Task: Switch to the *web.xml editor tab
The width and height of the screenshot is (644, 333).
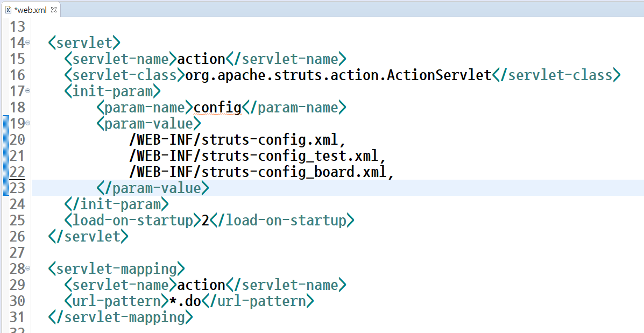Action: [30, 9]
